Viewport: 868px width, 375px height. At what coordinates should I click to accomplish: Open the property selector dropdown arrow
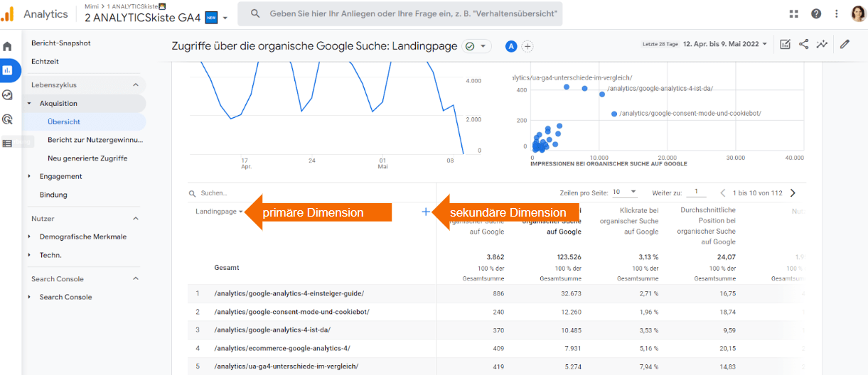point(225,18)
